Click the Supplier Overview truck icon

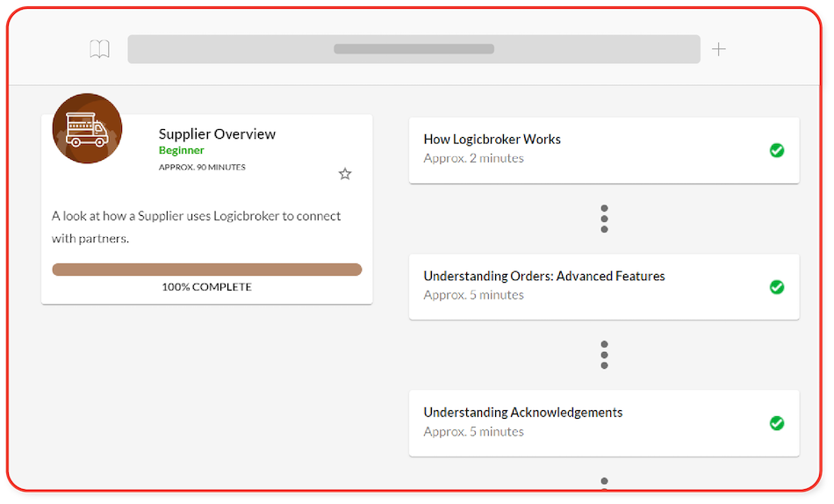87,128
